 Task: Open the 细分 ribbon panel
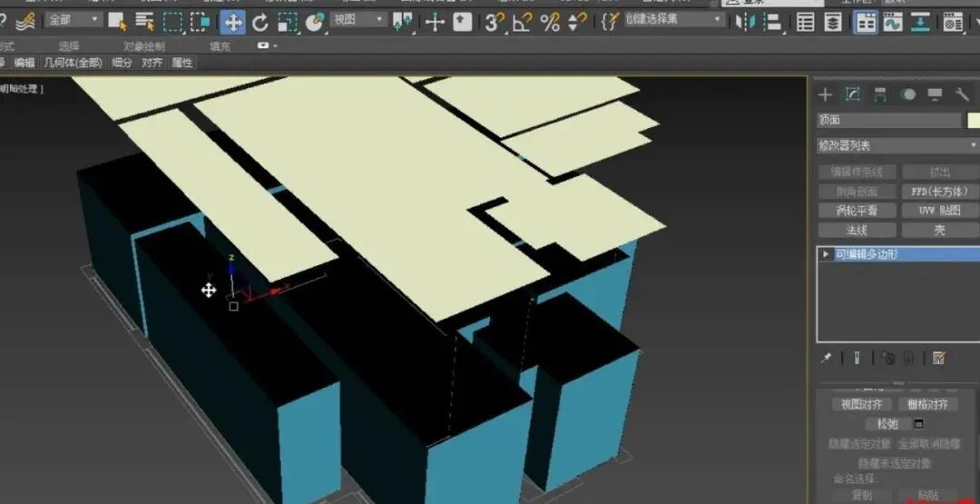coord(122,63)
